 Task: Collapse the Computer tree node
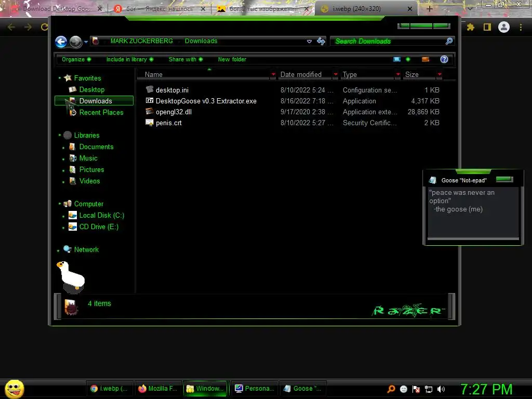coord(59,204)
